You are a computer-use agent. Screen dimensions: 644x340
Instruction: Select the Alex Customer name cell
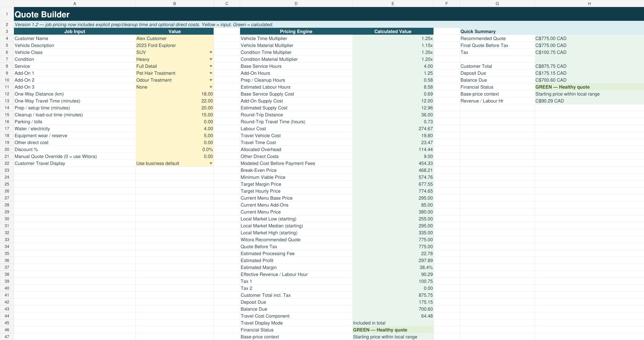click(175, 38)
